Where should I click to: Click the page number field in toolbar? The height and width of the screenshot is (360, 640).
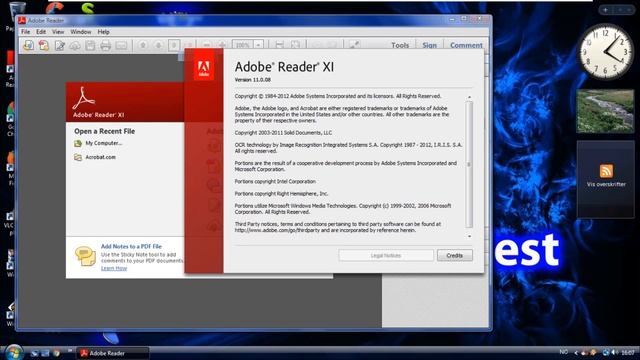pyautogui.click(x=174, y=45)
